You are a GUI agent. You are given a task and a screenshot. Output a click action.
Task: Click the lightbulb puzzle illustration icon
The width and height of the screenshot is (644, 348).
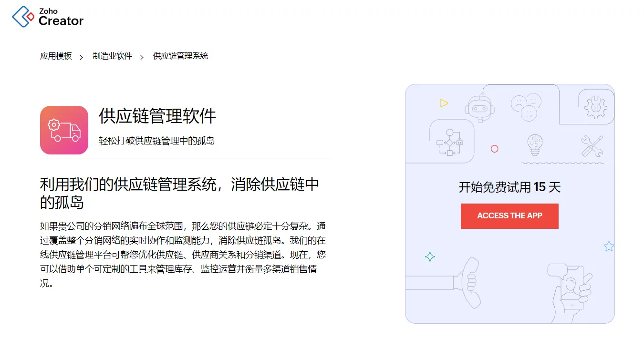535,145
